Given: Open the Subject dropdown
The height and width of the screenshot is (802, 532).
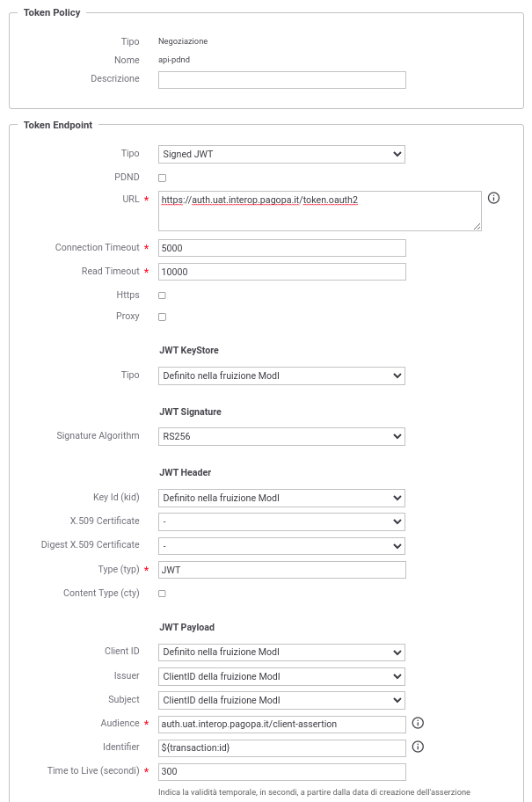Looking at the screenshot, I should coord(281,700).
